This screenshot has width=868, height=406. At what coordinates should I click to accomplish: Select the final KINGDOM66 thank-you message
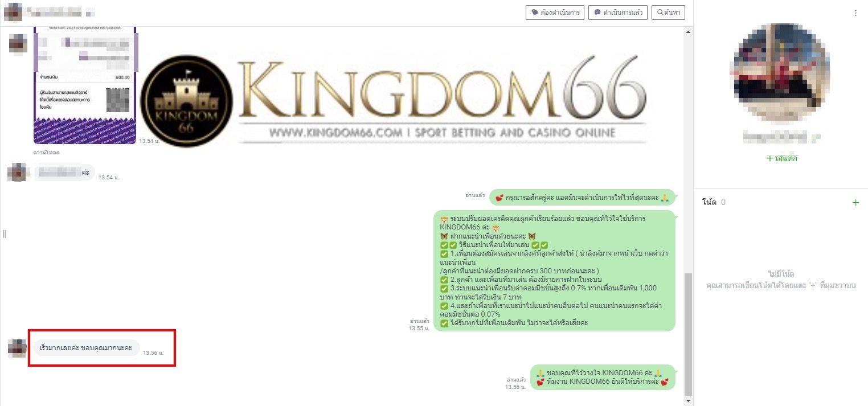click(x=603, y=377)
